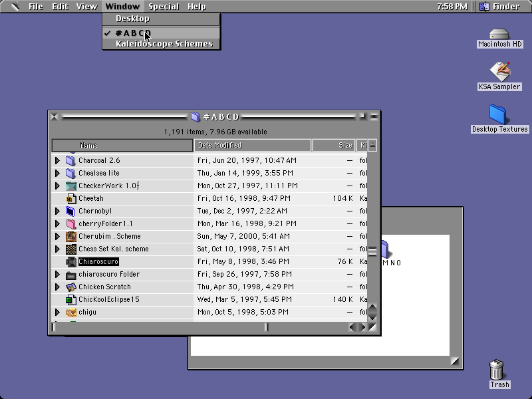Select the ChicKoolEclipse15 file name
The width and height of the screenshot is (532, 399).
tap(109, 300)
